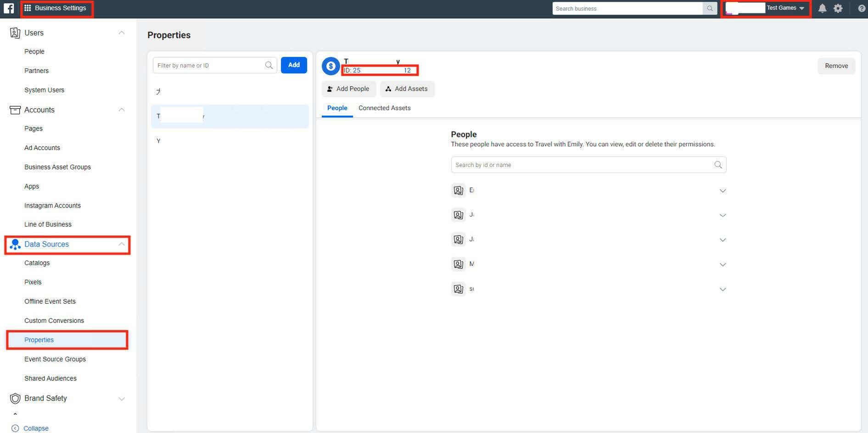Click the search magnifier in business search
The image size is (868, 433).
(710, 8)
